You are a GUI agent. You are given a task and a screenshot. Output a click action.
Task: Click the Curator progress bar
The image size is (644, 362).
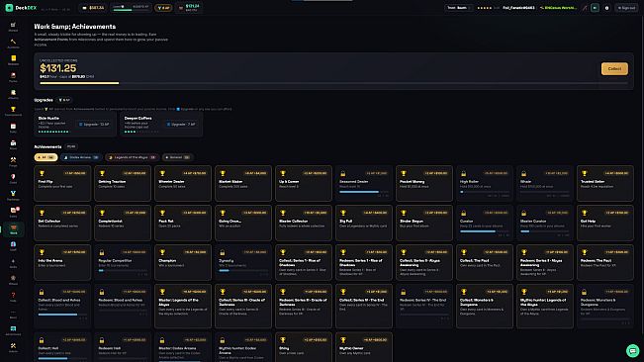[x=484, y=231]
